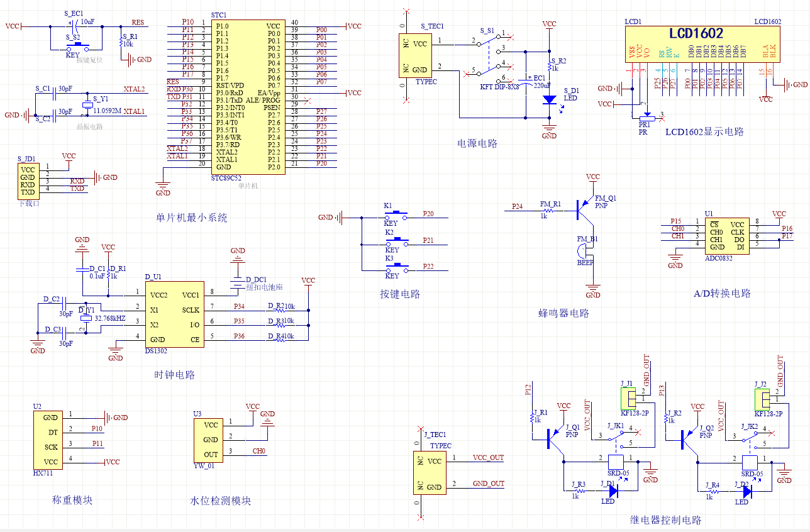Click the S_Y1 11.0592M crystal symbol
The width and height of the screenshot is (810, 532).
(x=86, y=106)
